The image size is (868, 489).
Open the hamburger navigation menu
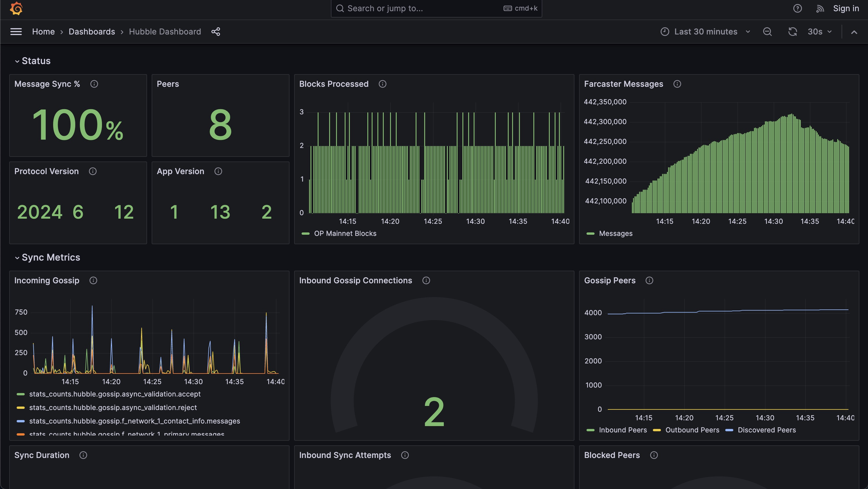tap(16, 32)
